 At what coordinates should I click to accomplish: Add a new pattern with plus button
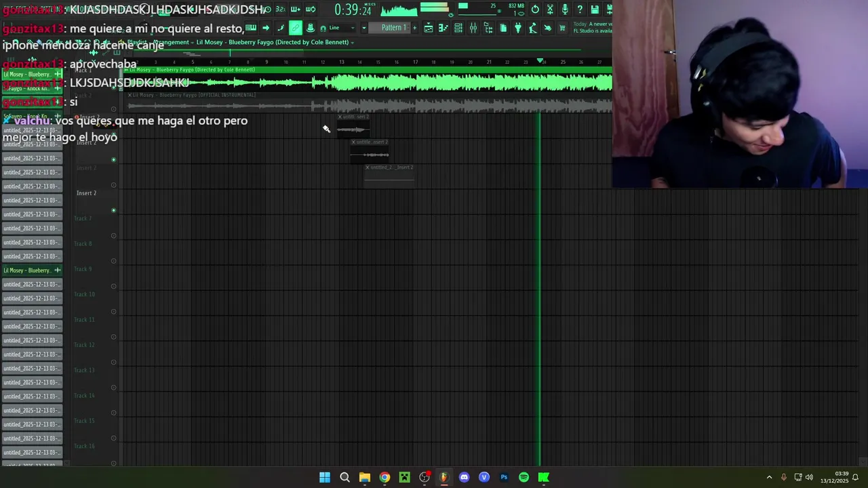click(x=414, y=28)
